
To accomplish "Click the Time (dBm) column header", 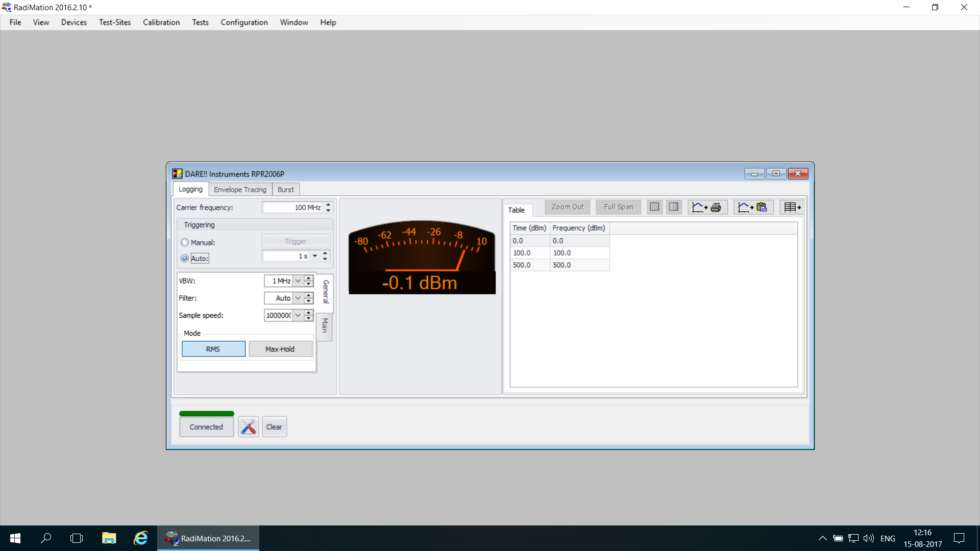I will (x=530, y=228).
